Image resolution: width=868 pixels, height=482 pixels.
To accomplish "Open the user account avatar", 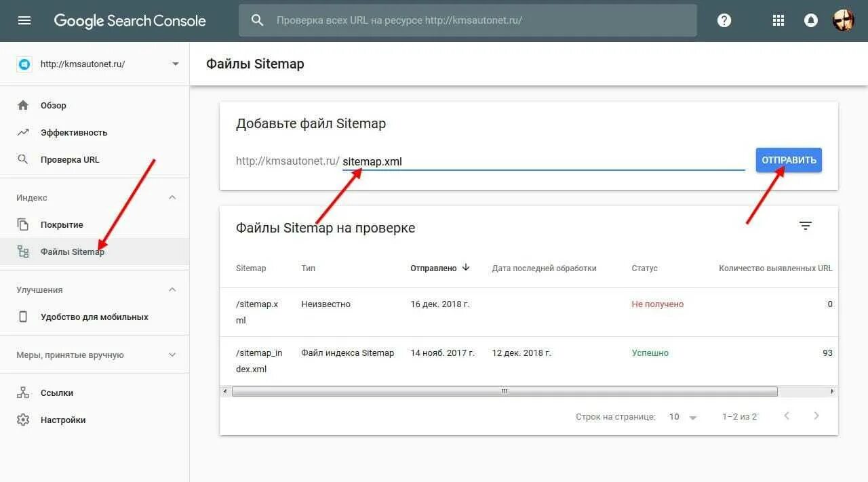I will coord(844,20).
